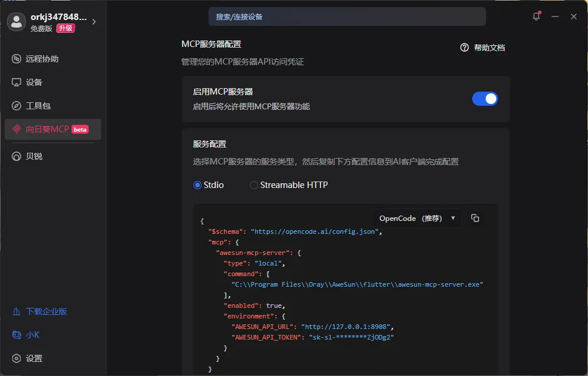The image size is (588, 376).
Task: Select the Stdio radio option
Action: pos(197,184)
